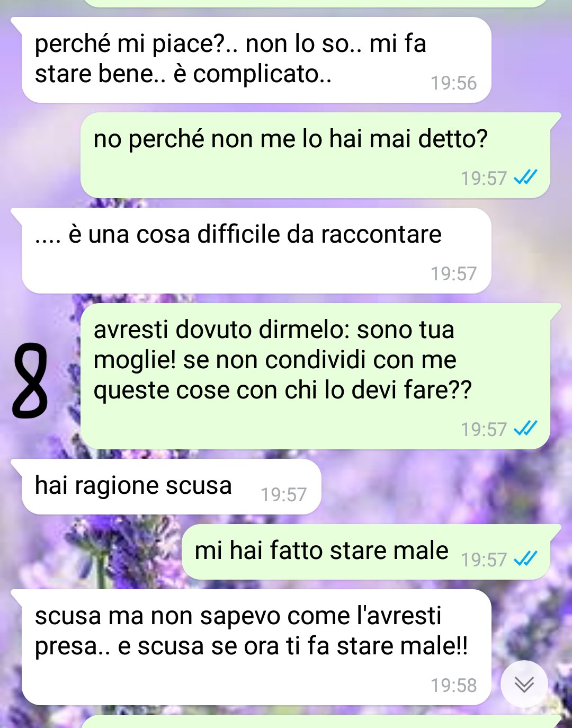This screenshot has height=728, width=572.
Task: Tap the scroll-to-bottom double chevron button
Action: (524, 684)
